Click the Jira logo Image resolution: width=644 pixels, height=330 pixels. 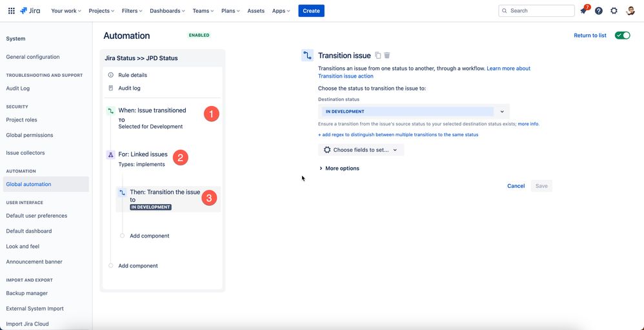click(x=30, y=11)
